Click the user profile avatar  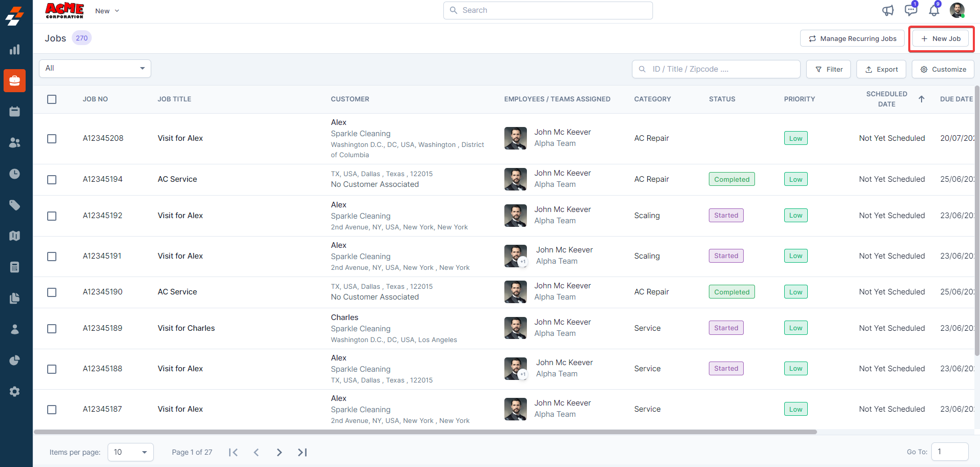point(957,10)
